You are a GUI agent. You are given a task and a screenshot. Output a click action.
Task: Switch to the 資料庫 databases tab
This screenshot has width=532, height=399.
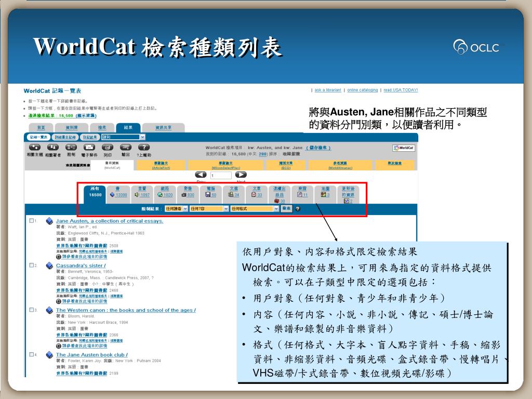72,128
